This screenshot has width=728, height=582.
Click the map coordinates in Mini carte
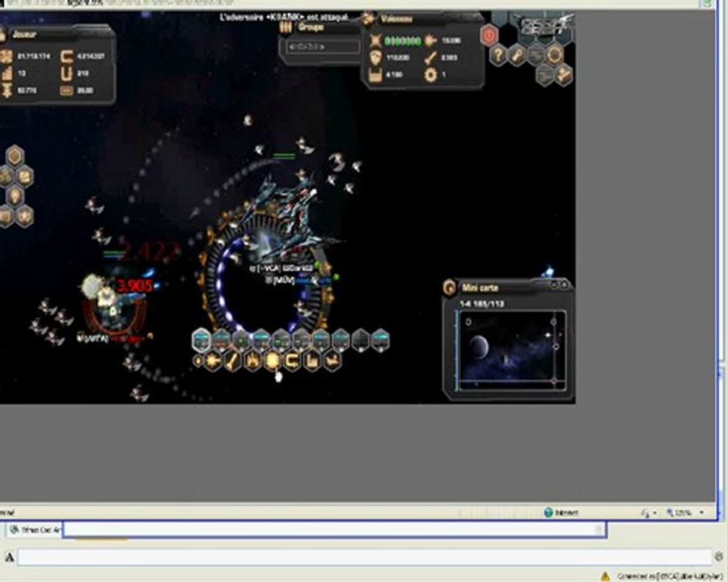[481, 304]
